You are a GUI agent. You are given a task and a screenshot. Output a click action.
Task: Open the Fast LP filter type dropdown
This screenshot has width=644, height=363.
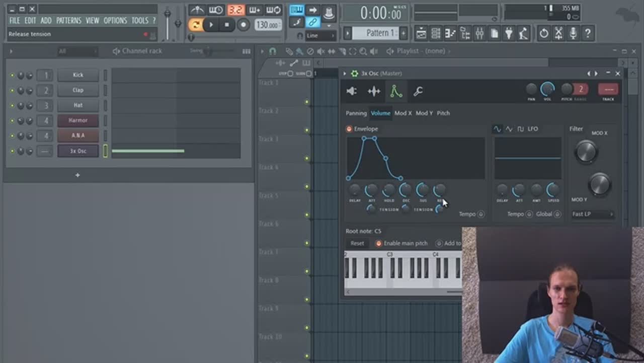point(593,214)
